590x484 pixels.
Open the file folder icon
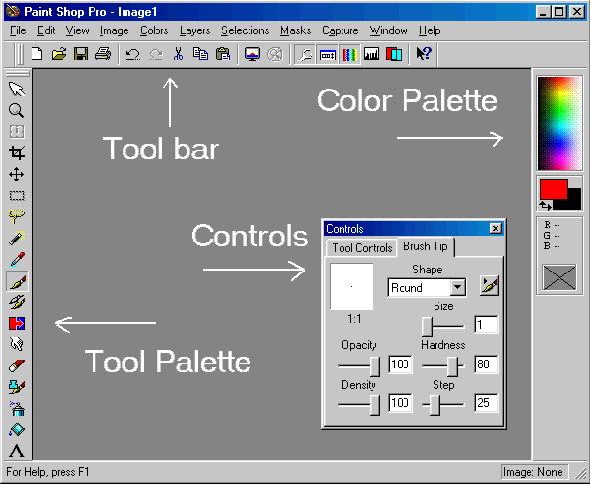tap(59, 54)
